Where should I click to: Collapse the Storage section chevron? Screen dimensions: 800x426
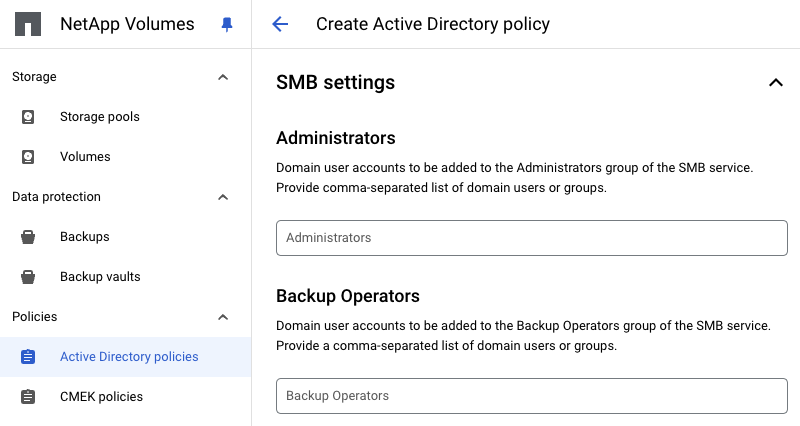click(x=223, y=77)
